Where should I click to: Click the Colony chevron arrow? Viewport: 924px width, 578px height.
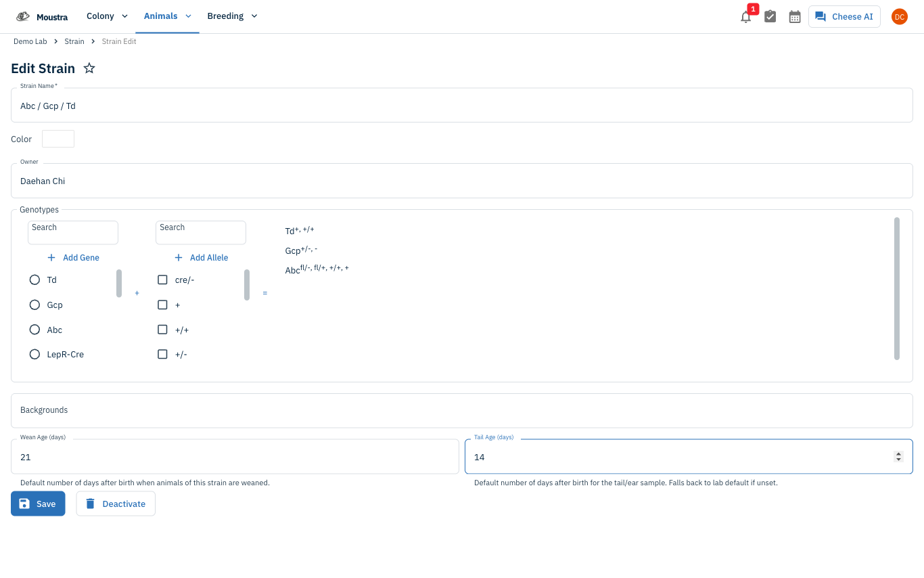pos(124,16)
